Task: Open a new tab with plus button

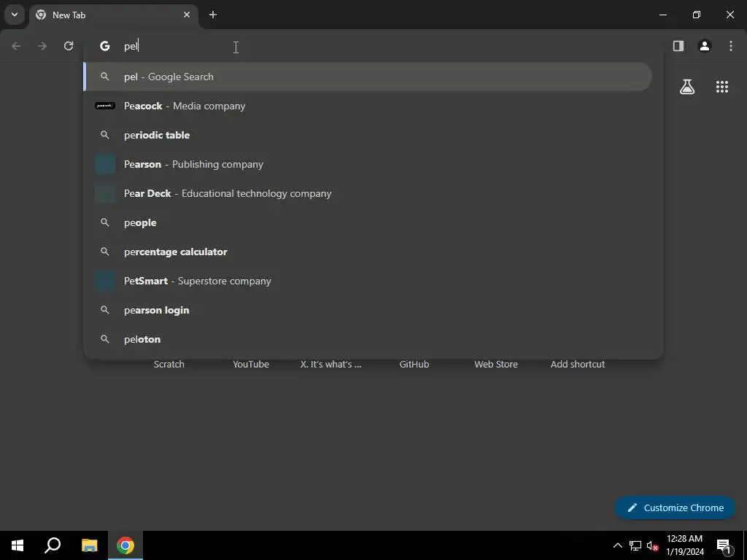Action: click(213, 15)
